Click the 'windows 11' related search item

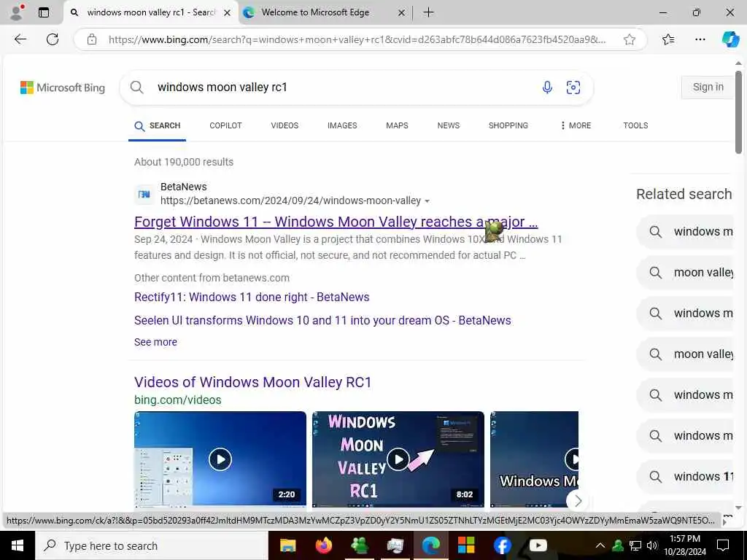[686, 477]
